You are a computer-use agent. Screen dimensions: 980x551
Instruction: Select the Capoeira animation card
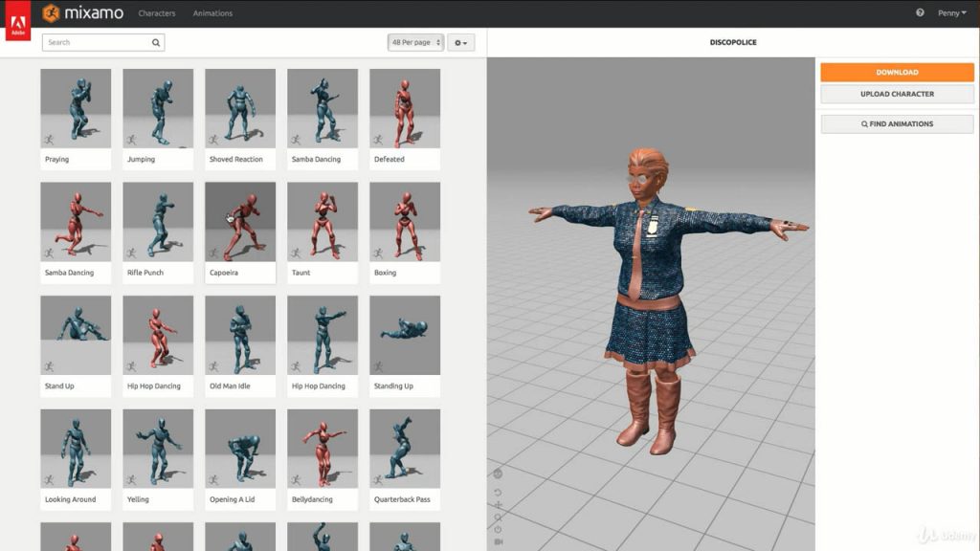pos(240,232)
